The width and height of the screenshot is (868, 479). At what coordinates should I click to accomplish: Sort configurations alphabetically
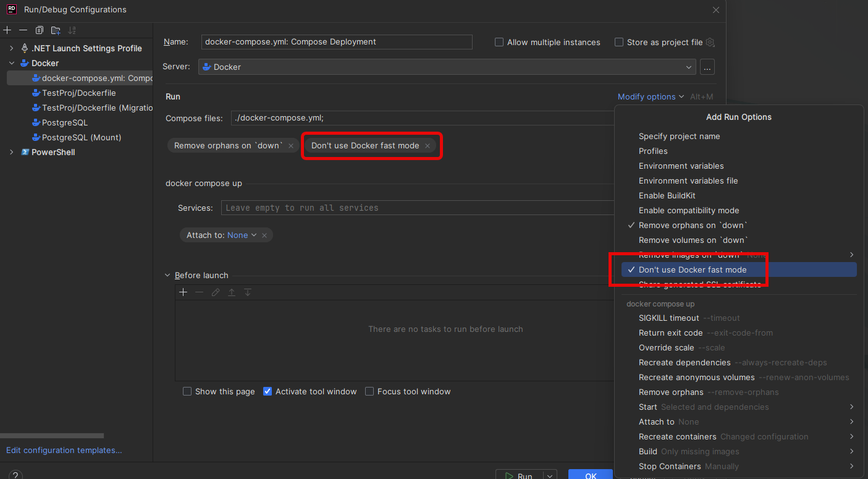[x=72, y=30]
